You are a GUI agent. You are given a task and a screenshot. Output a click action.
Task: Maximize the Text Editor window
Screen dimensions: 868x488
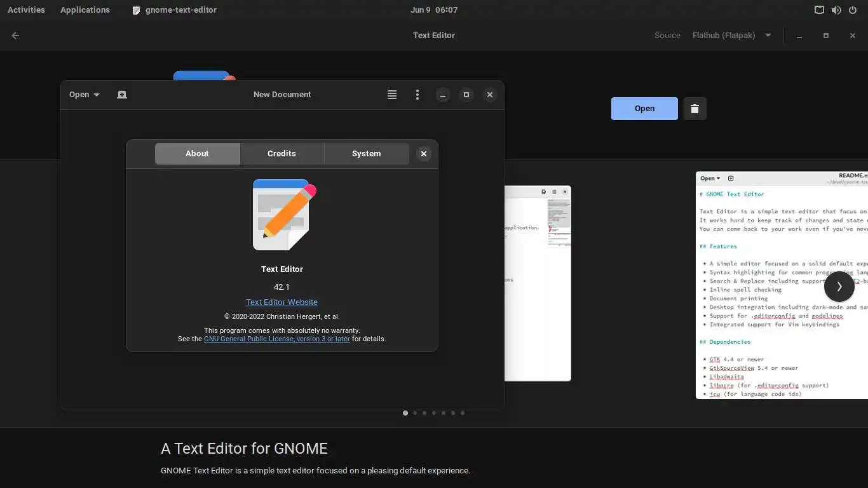pos(466,95)
